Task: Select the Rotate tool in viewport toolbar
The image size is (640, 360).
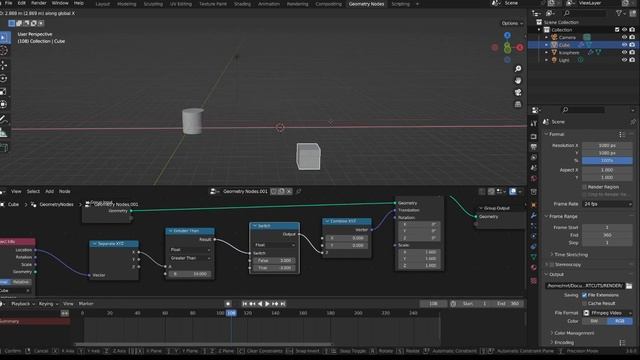Action: click(x=4, y=78)
